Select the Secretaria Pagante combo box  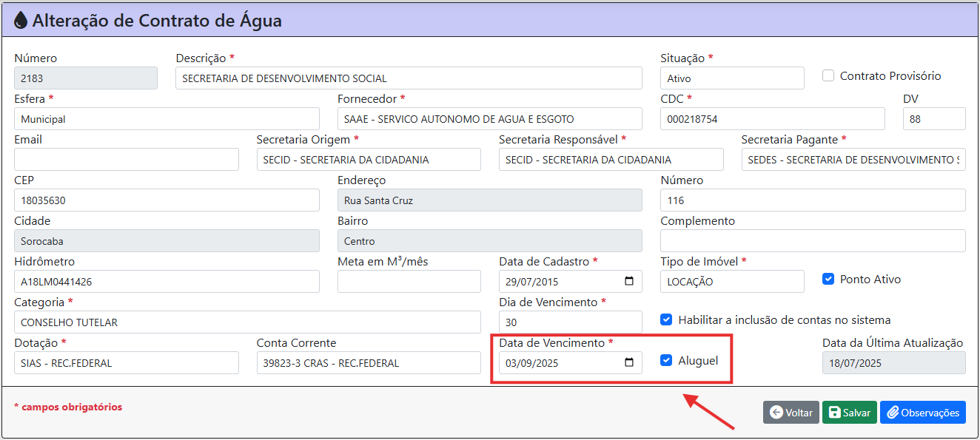(x=853, y=160)
